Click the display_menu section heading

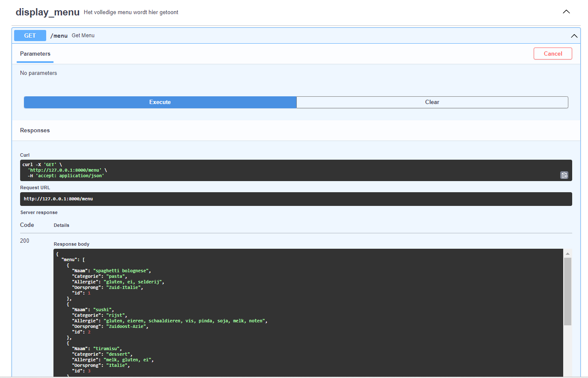(x=47, y=12)
